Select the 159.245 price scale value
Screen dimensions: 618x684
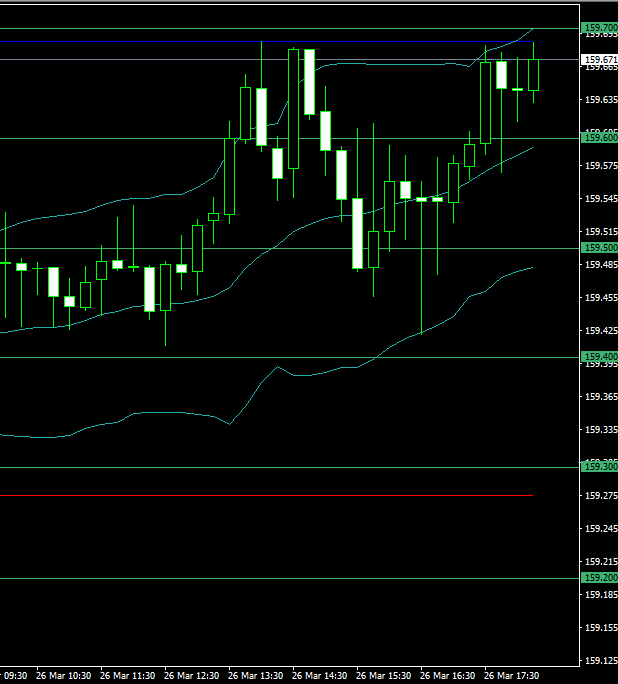[598, 529]
